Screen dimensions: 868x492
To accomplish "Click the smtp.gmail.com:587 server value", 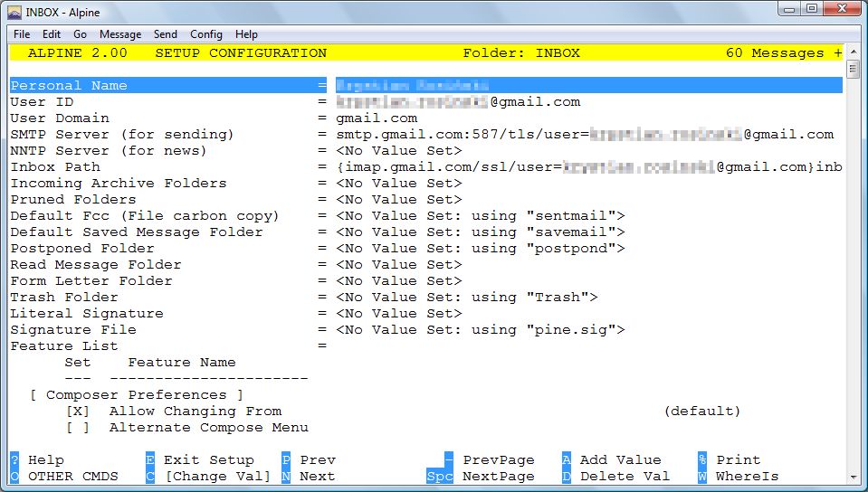I will point(585,135).
